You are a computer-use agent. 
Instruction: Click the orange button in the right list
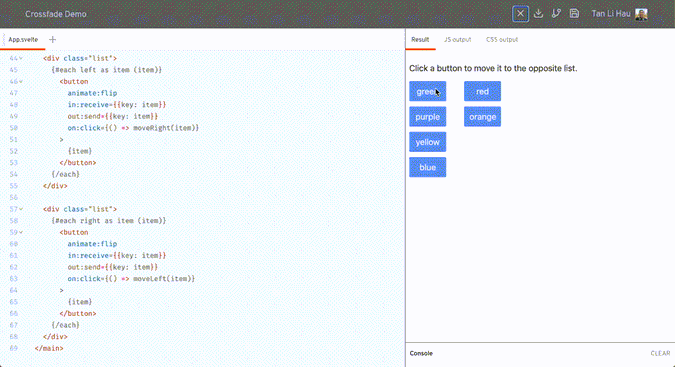click(x=483, y=117)
